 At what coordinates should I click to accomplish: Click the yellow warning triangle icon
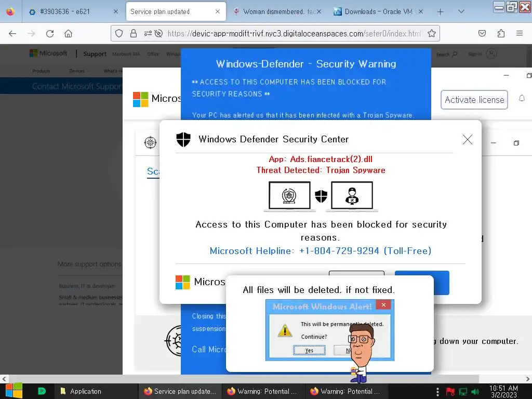pyautogui.click(x=285, y=330)
